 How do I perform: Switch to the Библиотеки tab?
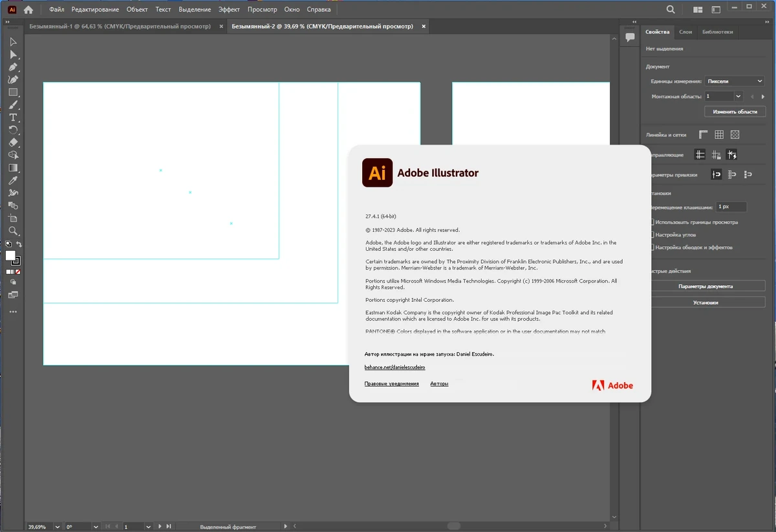pyautogui.click(x=717, y=32)
